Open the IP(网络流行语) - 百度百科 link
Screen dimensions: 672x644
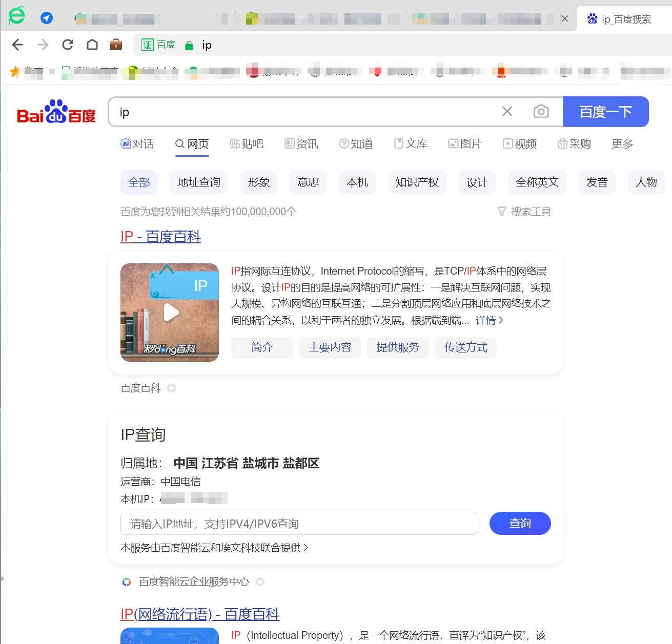coord(200,614)
